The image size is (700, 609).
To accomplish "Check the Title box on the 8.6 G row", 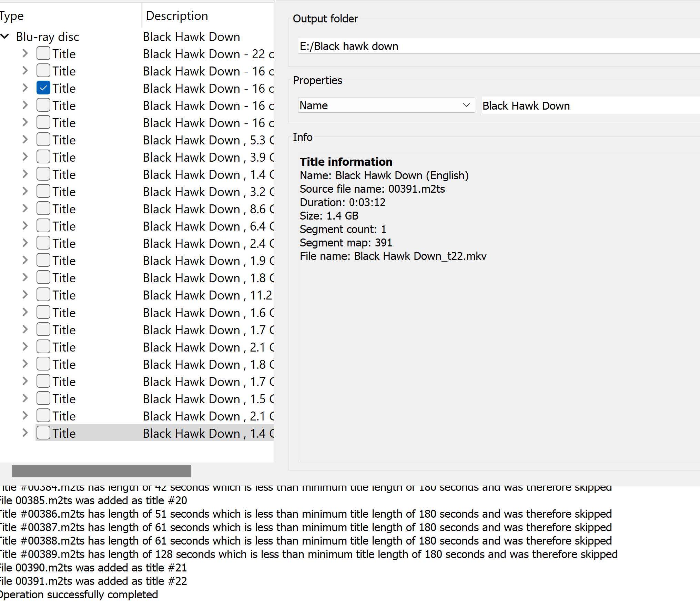I will [43, 209].
